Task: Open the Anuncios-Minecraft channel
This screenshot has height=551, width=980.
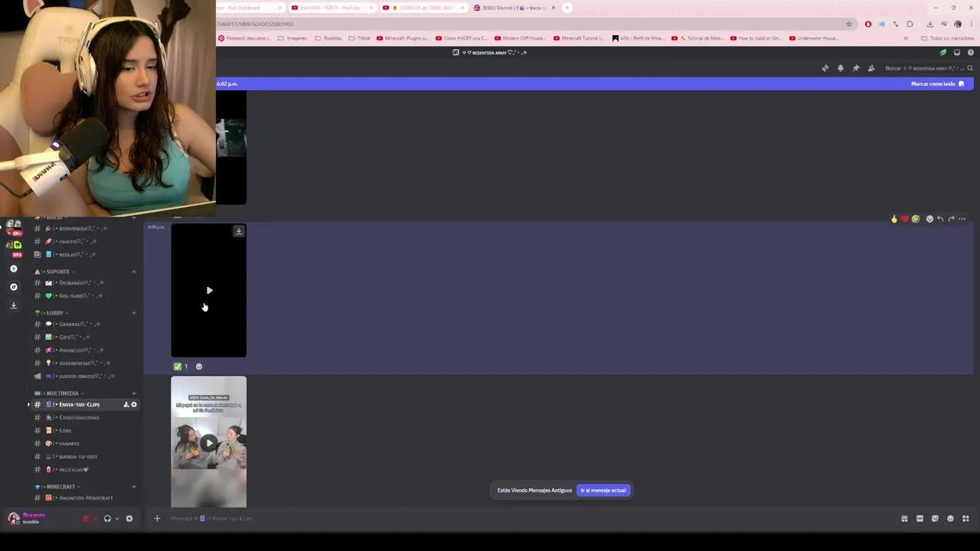Action: [84, 498]
